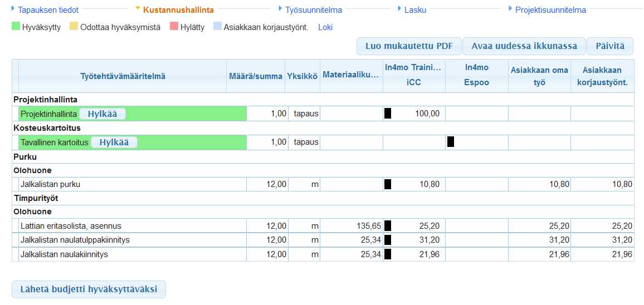
Task: Click the green Hyväksytty legend swatch
Action: tap(16, 27)
